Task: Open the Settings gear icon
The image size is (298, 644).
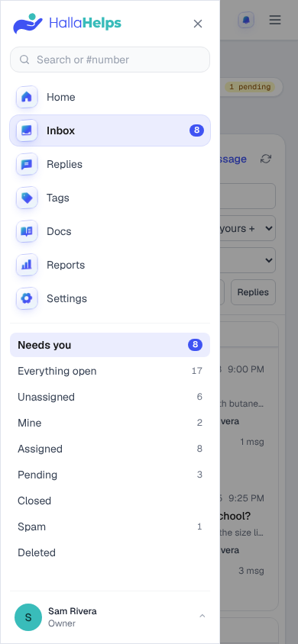Action: coord(27,298)
